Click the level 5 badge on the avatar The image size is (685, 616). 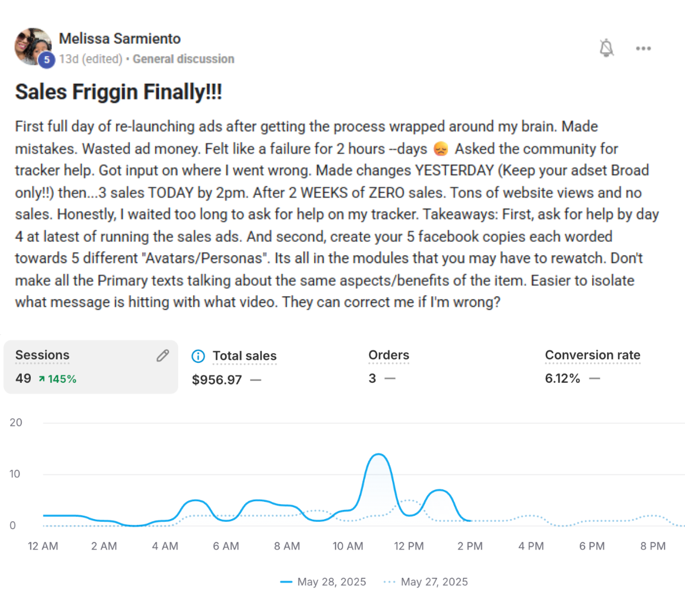(47, 59)
